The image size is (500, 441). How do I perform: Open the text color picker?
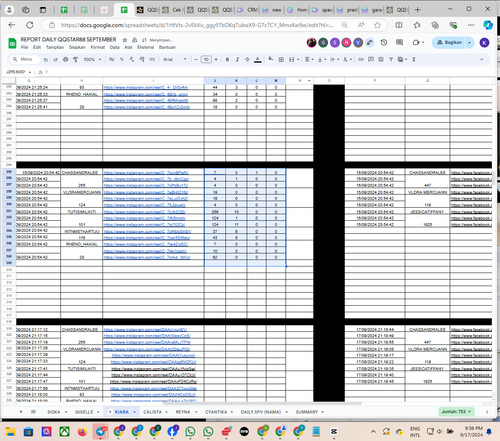tap(257, 60)
